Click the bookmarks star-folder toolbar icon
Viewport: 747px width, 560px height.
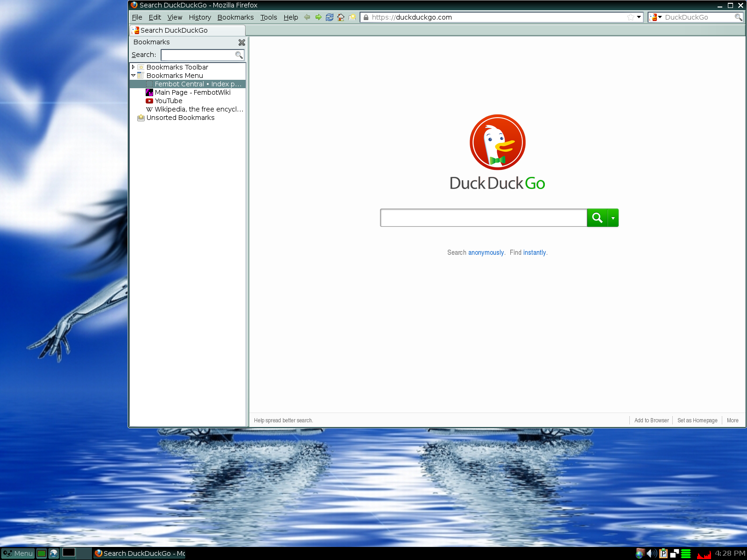pos(352,17)
